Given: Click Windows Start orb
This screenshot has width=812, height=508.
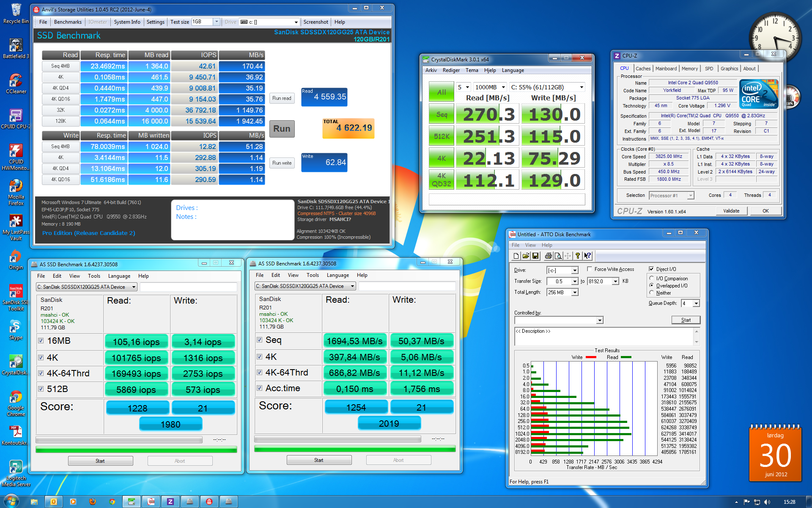Looking at the screenshot, I should [11, 502].
